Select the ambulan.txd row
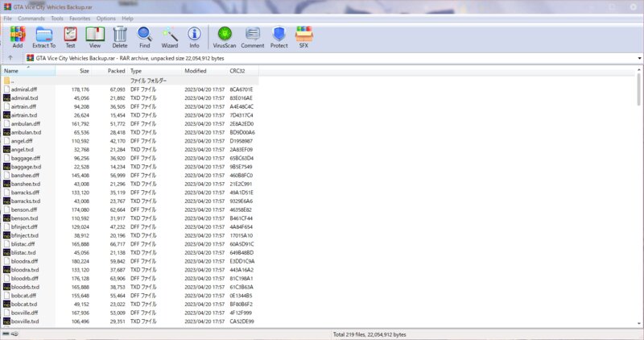This screenshot has height=340, width=644. [x=130, y=132]
